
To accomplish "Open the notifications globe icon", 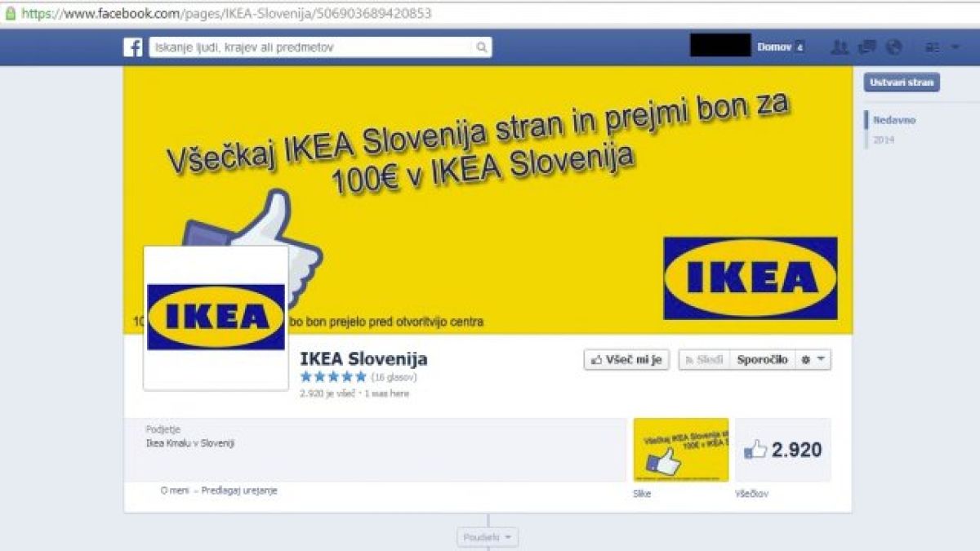I will coord(894,47).
